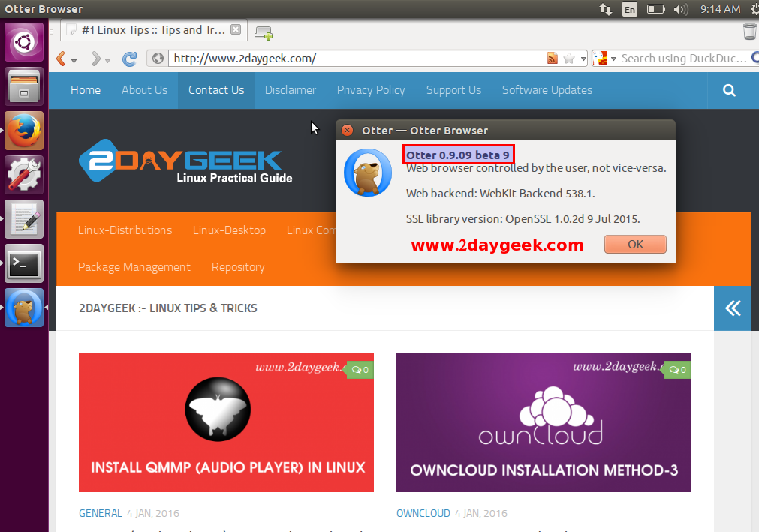759x532 pixels.
Task: Click the website search magnifier icon
Action: [729, 90]
